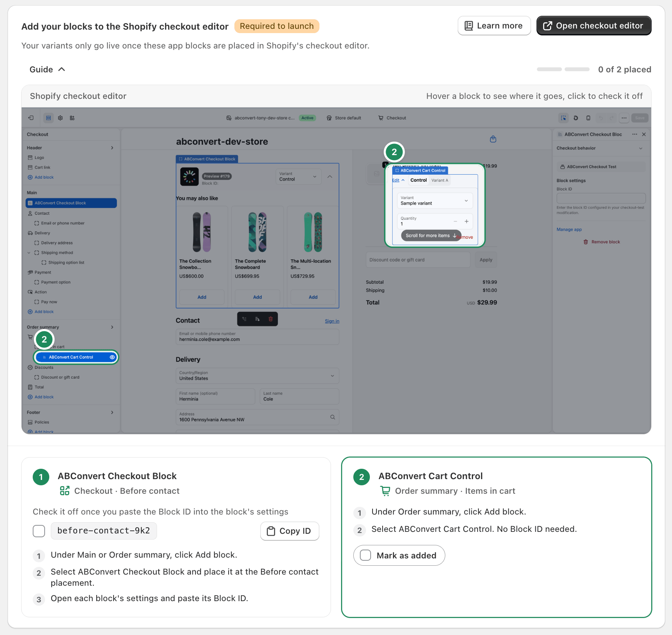672x635 pixels.
Task: Tick the Mark as added checkbox
Action: coord(365,555)
